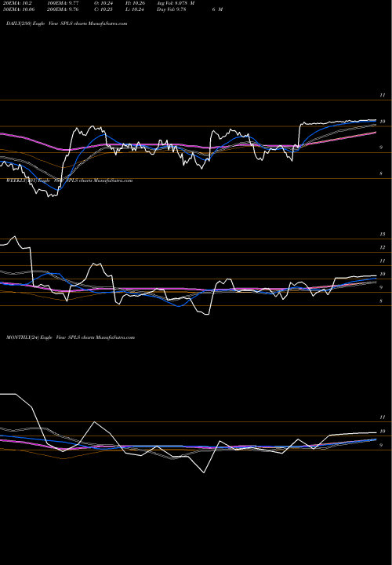Click the MONTHLY(24) Eagle View chart title
This screenshot has height=565, width=392.
point(71,337)
